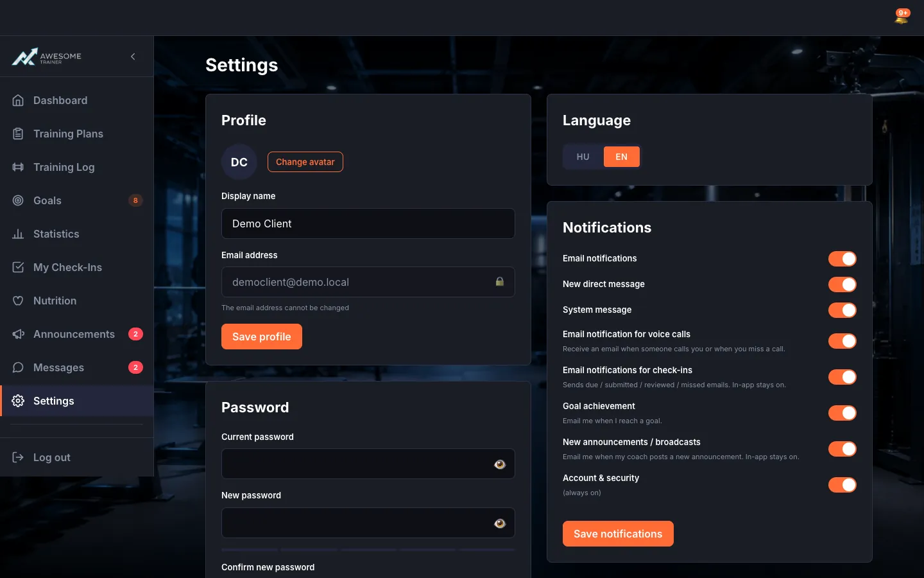Click the Settings gear icon

coord(18,401)
